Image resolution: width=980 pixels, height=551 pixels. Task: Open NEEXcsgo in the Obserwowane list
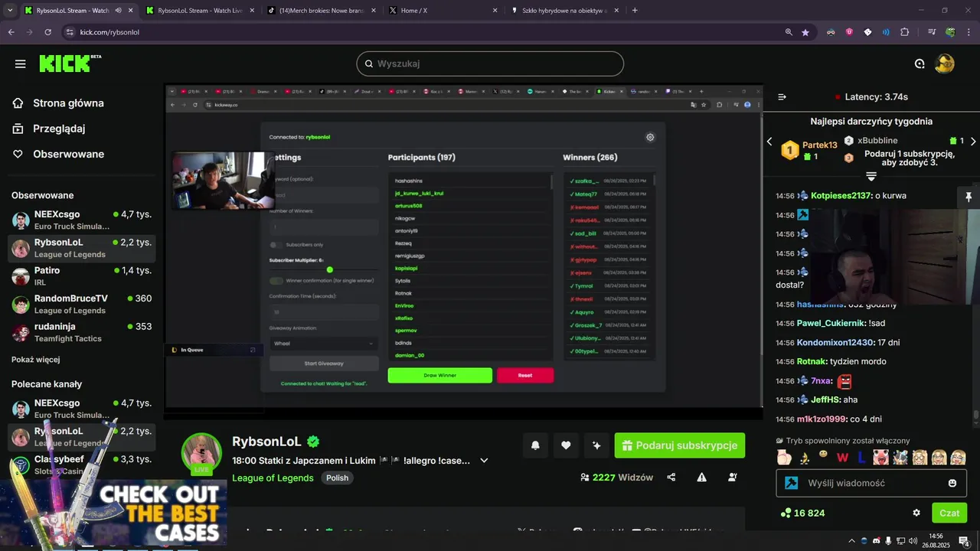[82, 220]
